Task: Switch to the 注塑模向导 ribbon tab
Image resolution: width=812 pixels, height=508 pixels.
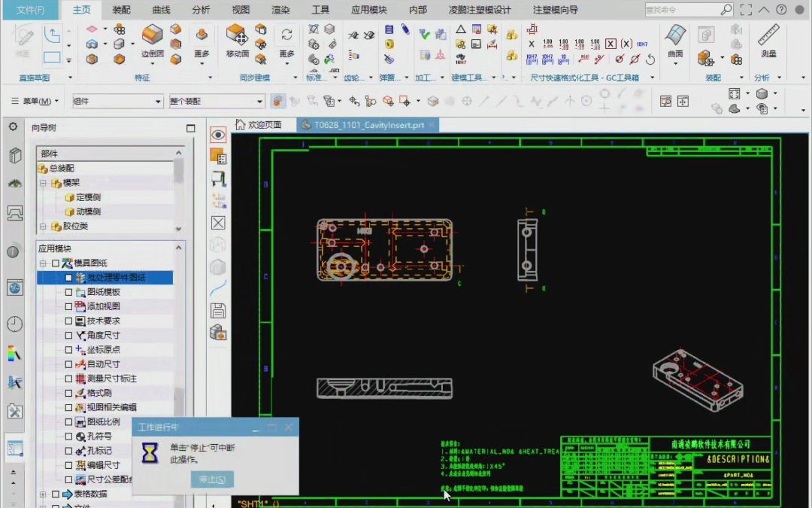Action: click(555, 10)
